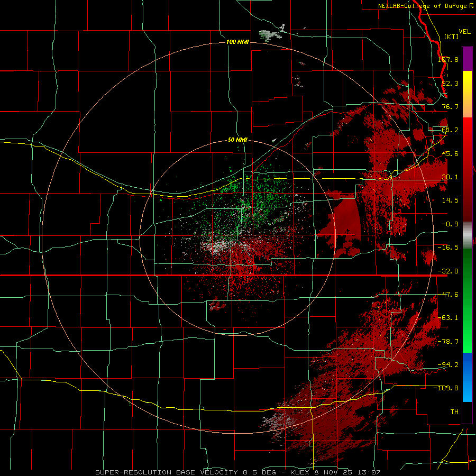Click the 30.1 velocity scale value
Viewport: 476px width, 476px height.
click(450, 177)
